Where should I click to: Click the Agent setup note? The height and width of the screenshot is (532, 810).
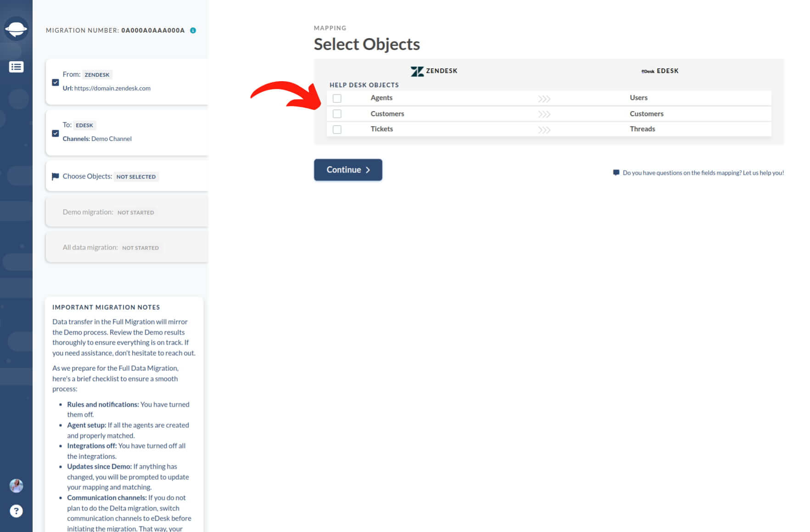coord(128,430)
